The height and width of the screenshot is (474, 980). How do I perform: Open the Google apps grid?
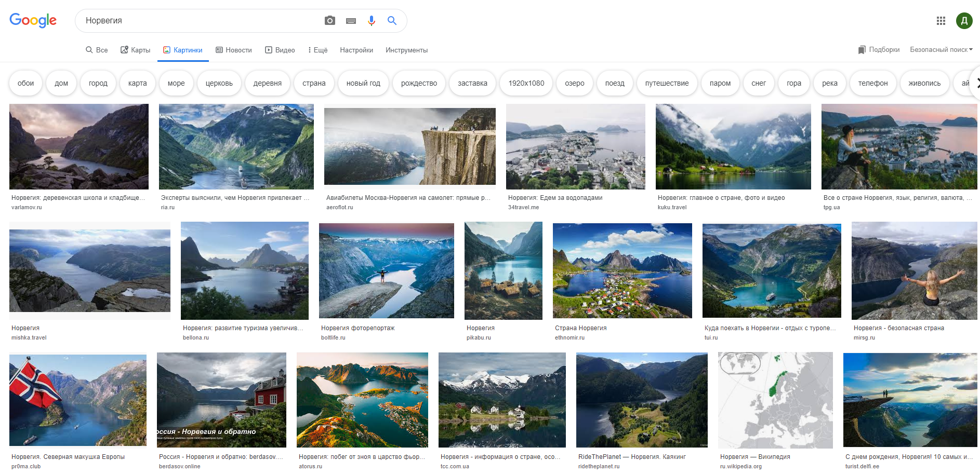point(941,21)
